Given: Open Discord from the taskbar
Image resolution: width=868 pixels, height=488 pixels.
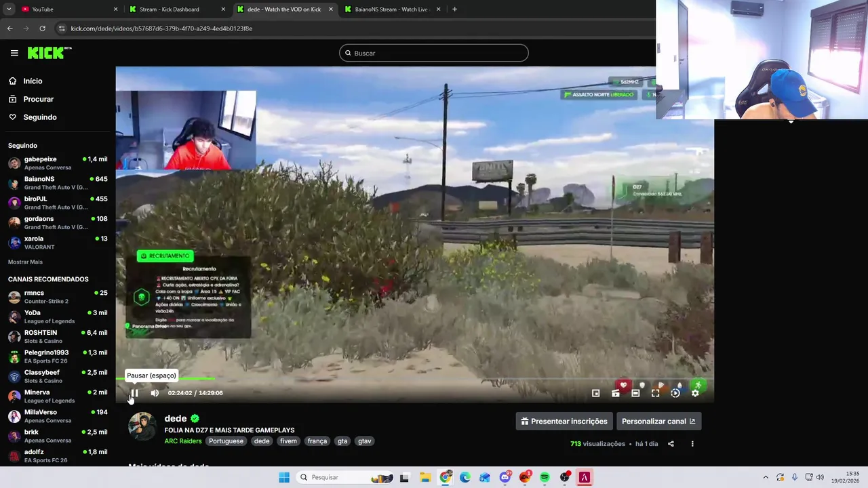Looking at the screenshot, I should click(x=505, y=477).
